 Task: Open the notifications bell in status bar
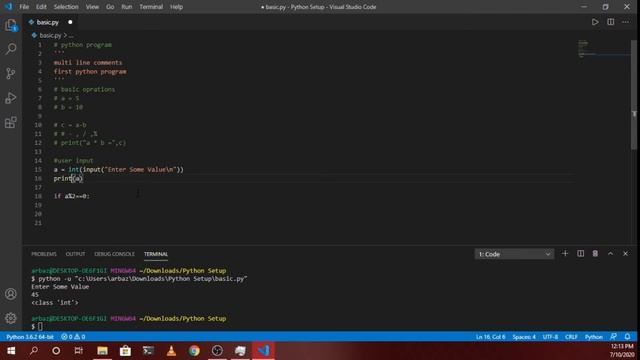(x=627, y=337)
